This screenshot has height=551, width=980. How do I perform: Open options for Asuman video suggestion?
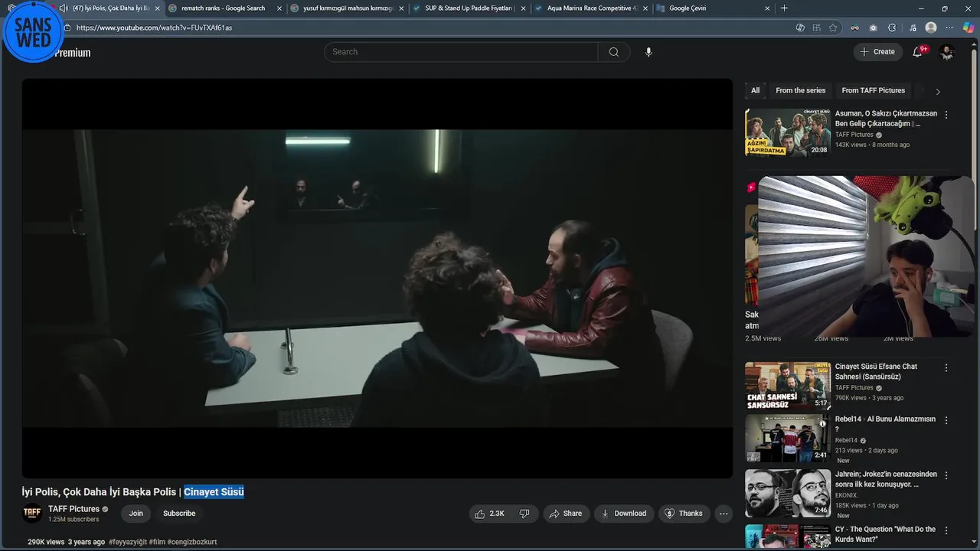pyautogui.click(x=946, y=115)
